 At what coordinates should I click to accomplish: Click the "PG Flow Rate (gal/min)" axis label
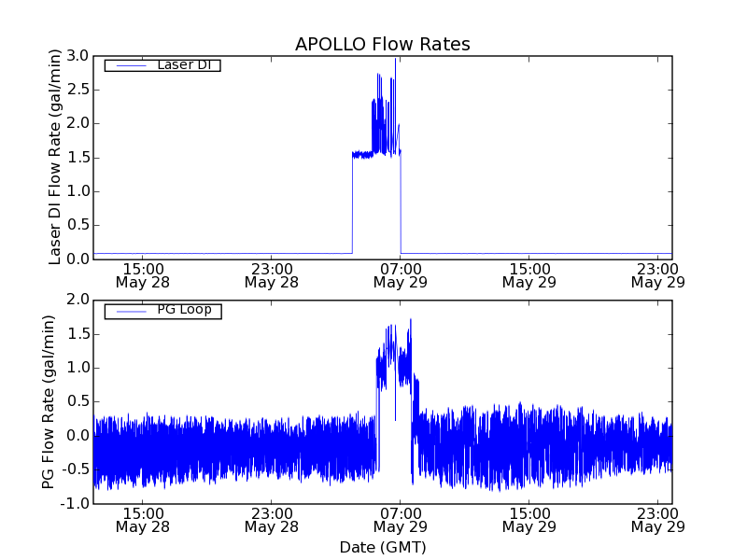pyautogui.click(x=49, y=401)
